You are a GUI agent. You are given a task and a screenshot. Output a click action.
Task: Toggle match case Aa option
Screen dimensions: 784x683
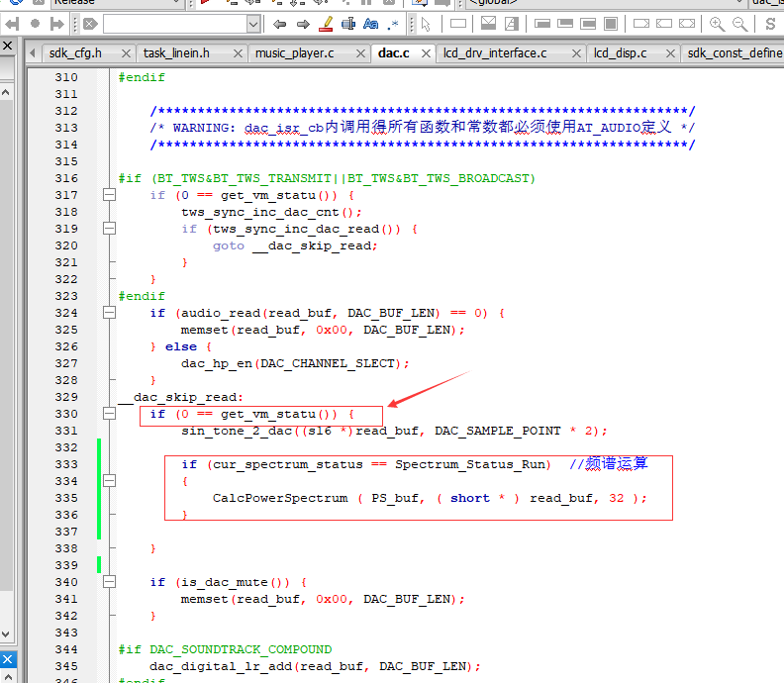(370, 24)
